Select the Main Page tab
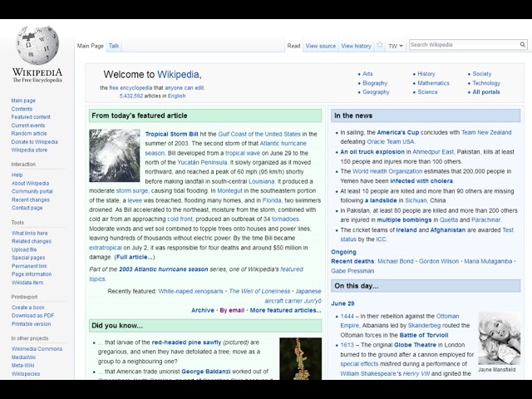Viewport: 532px width, 399px height. tap(91, 46)
